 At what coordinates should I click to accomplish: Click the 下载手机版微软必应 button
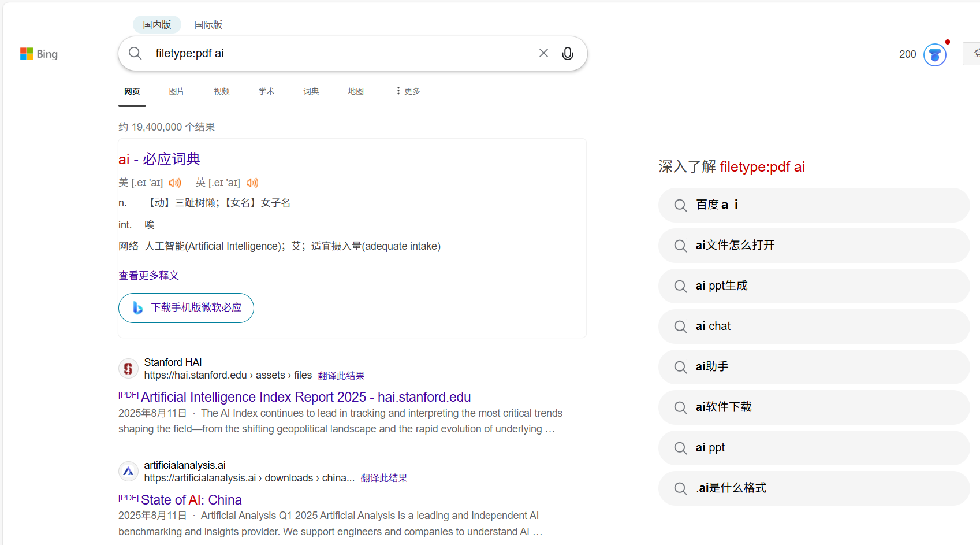point(186,308)
